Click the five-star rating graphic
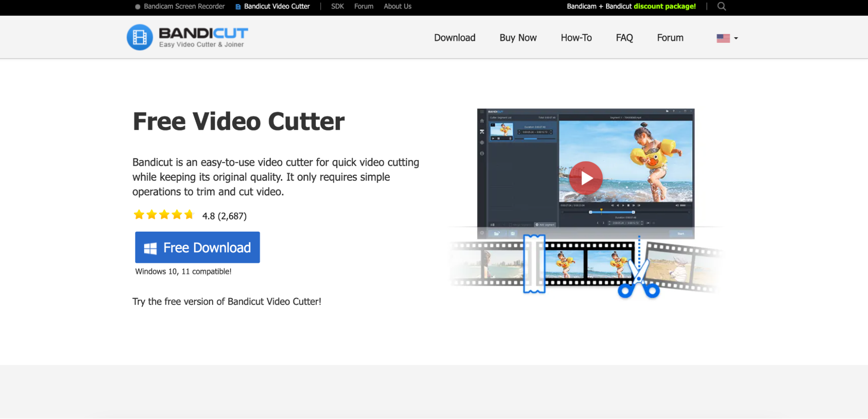 (x=164, y=215)
